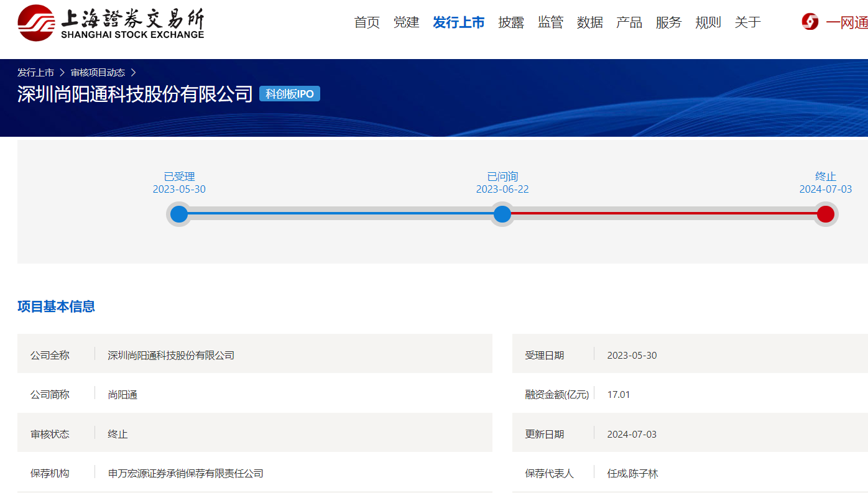Click the 公司简称 value 尚阳通
868x493 pixels.
pos(122,395)
